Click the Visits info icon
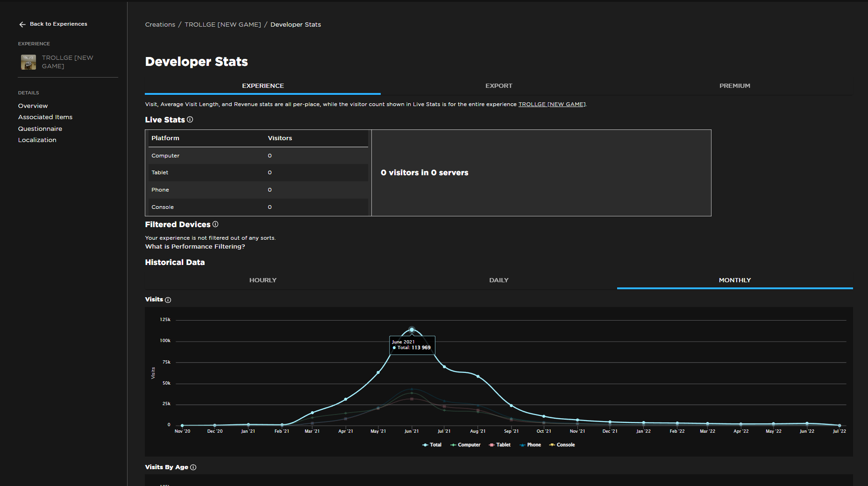868x486 pixels. tap(168, 300)
